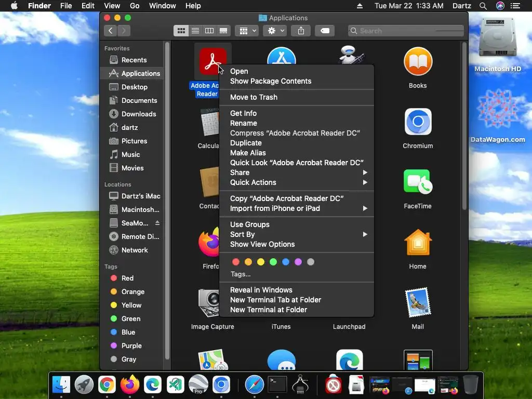Expand the Sort By submenu

297,234
